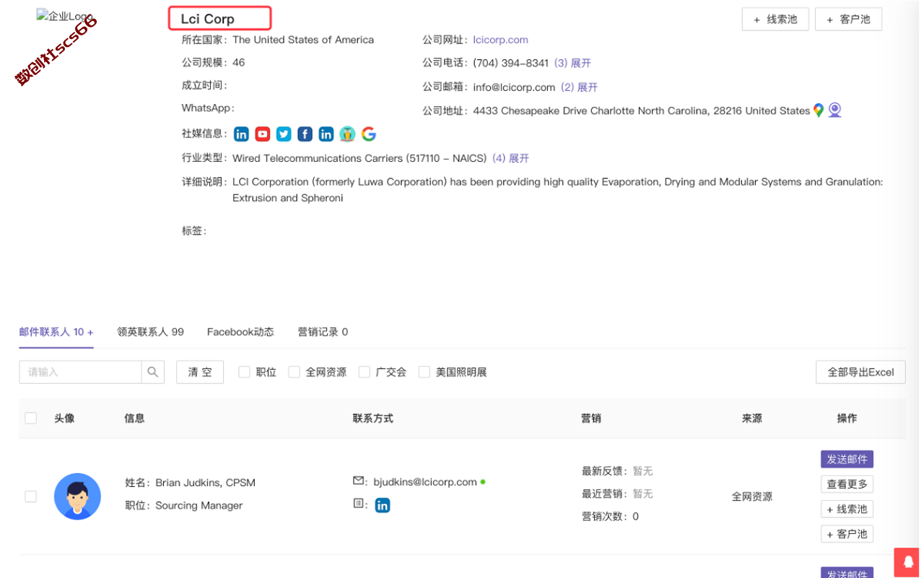Tick the 广交会 filter checkbox

pos(365,372)
